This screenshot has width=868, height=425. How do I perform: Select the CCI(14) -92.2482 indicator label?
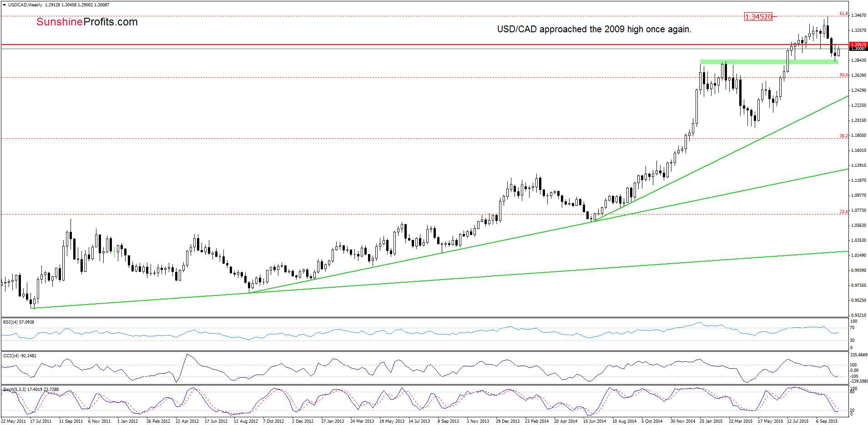(x=20, y=355)
